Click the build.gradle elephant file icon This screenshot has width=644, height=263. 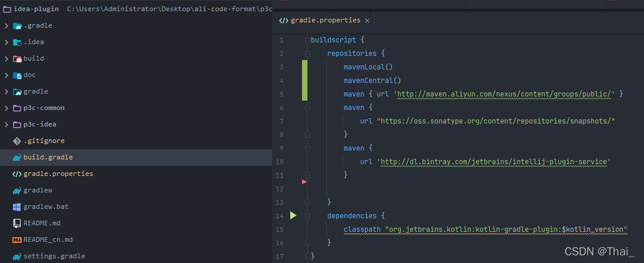pos(17,158)
